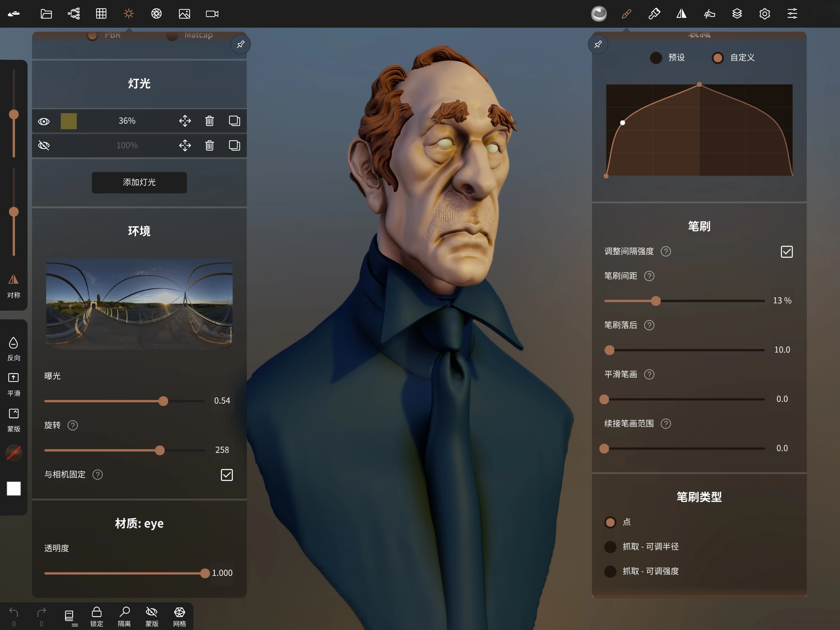The image size is (840, 630).
Task: Click the 添加灯光 button
Action: [x=139, y=183]
